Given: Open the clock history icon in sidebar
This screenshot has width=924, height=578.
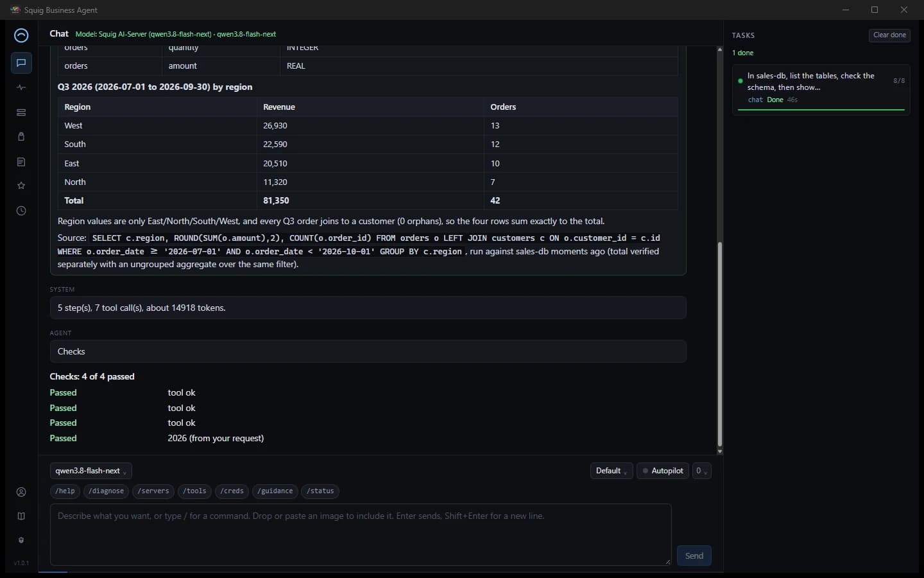Looking at the screenshot, I should point(21,211).
